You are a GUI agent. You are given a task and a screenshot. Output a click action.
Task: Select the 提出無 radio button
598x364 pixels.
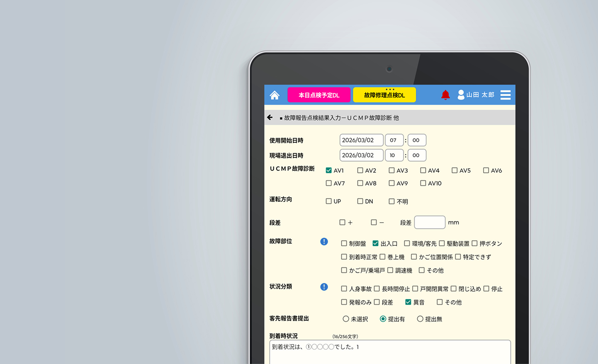point(420,319)
